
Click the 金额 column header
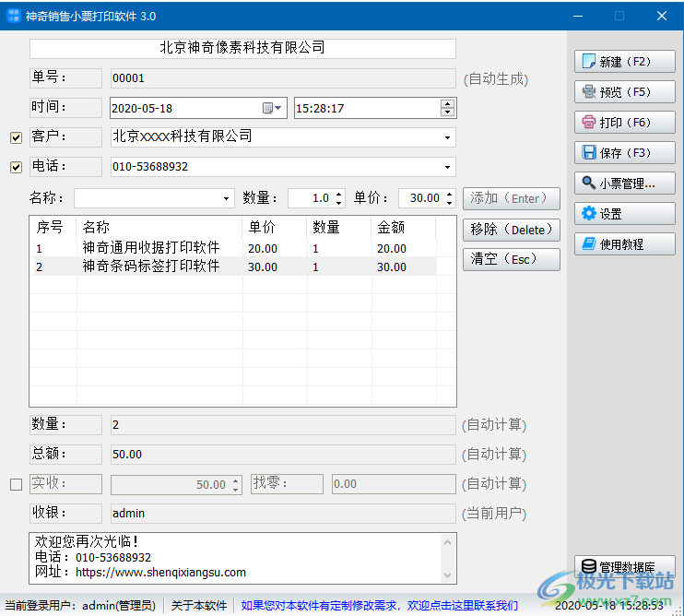(x=404, y=227)
